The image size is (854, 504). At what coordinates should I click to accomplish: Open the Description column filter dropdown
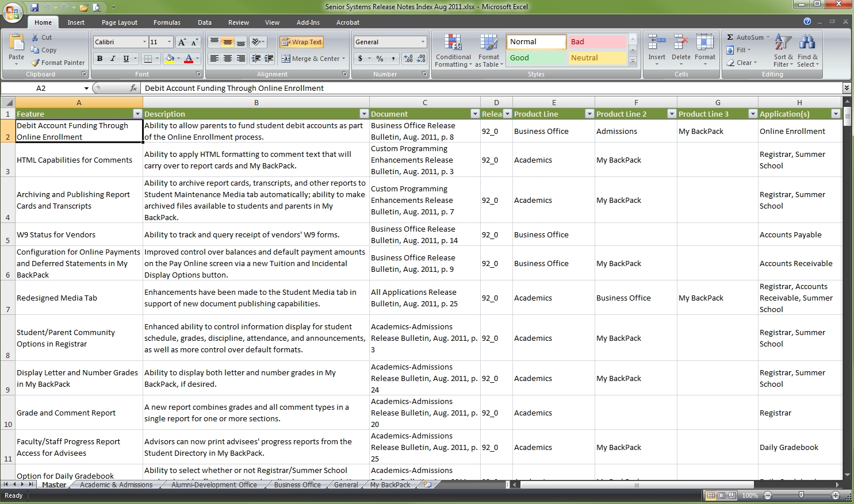364,114
